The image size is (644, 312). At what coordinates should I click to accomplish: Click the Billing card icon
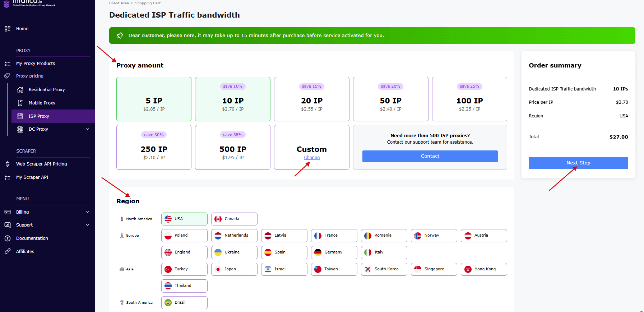(7, 212)
